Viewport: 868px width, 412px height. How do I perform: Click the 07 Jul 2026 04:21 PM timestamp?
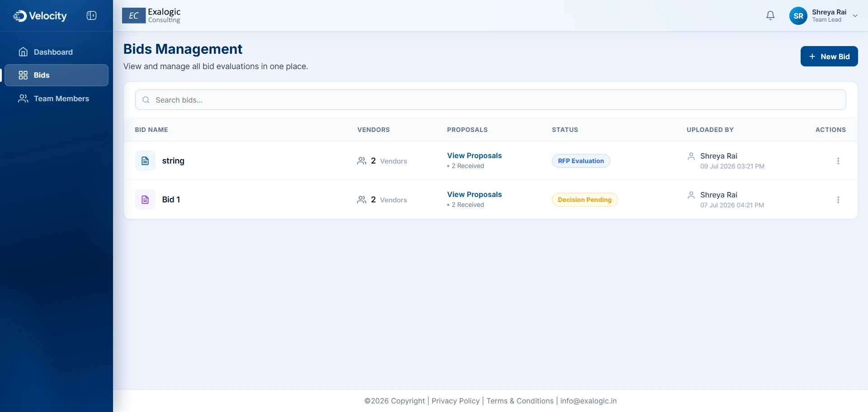[x=732, y=205]
